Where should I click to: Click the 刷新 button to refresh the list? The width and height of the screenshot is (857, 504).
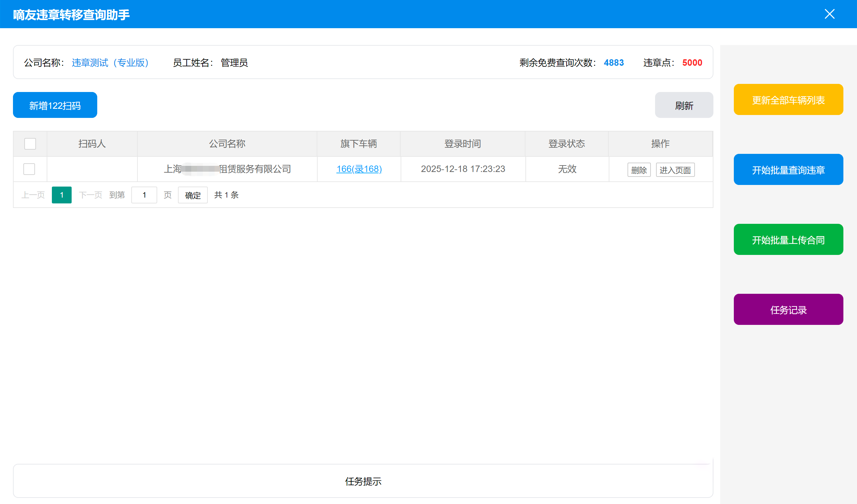point(684,105)
